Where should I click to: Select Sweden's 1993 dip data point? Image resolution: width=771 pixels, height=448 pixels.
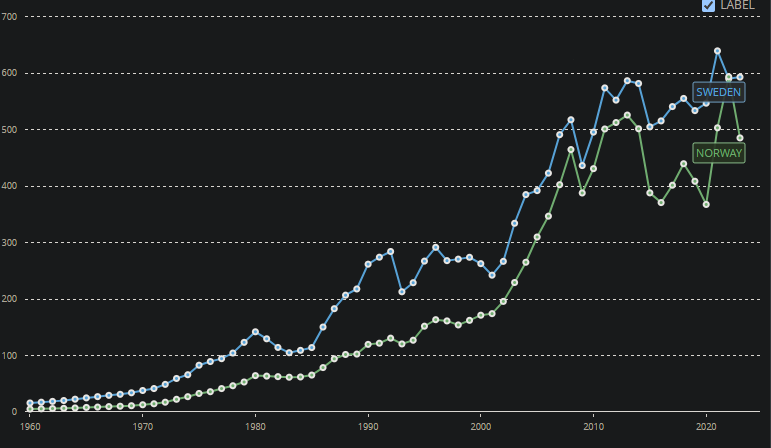pos(402,292)
